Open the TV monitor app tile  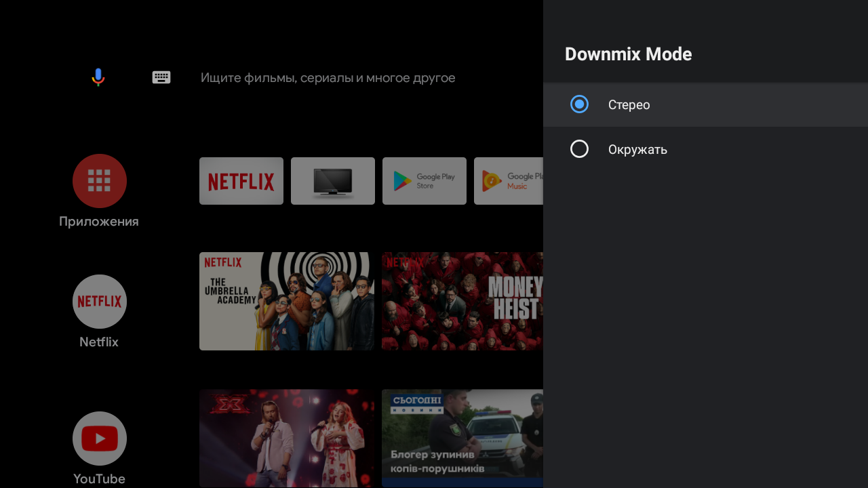click(x=333, y=181)
